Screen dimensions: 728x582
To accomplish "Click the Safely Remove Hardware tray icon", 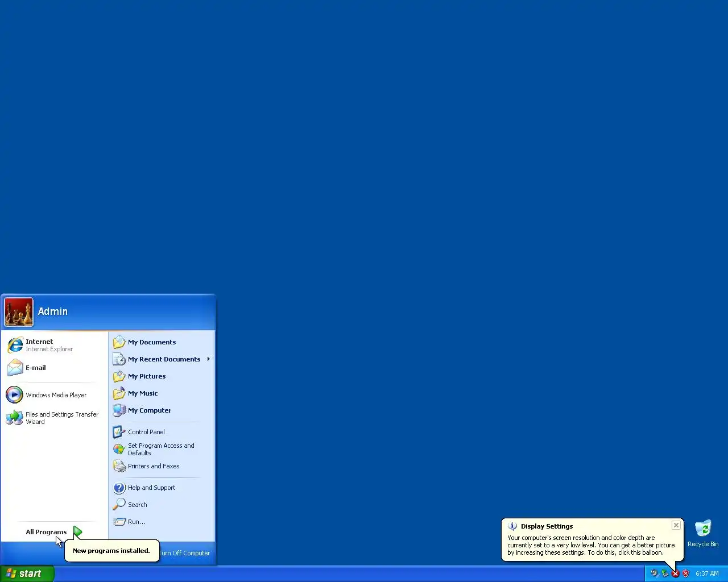I will coord(665,573).
